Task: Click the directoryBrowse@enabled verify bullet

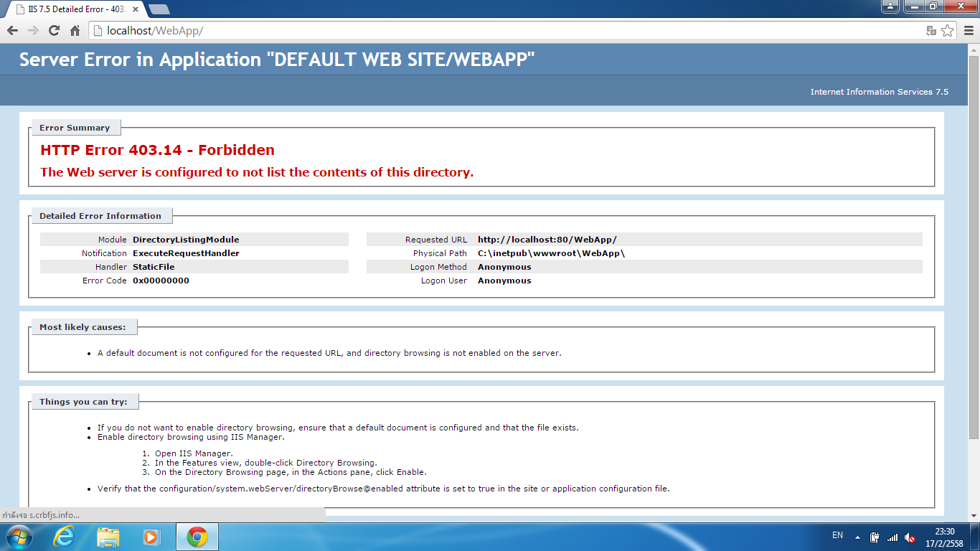Action: [x=383, y=489]
